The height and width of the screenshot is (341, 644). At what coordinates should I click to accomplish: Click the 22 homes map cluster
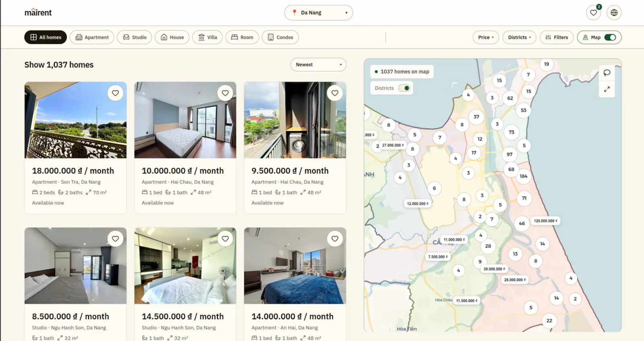tap(549, 321)
